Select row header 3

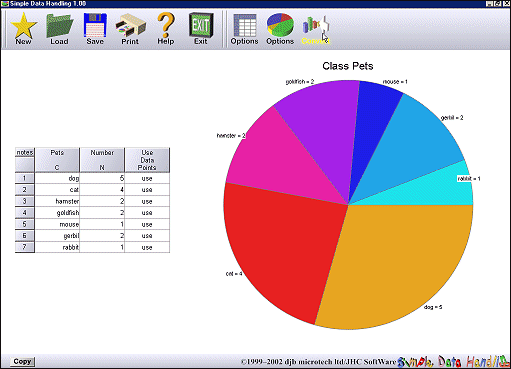tap(24, 201)
